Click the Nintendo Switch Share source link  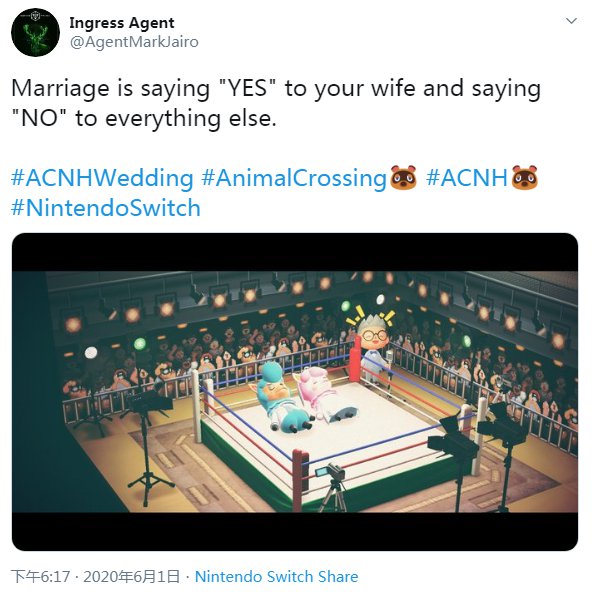tap(276, 577)
